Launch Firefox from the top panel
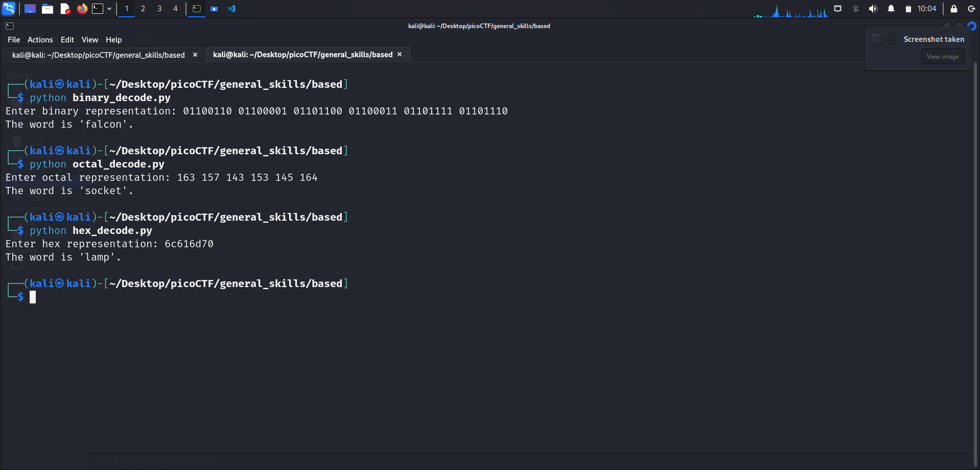 click(82, 9)
